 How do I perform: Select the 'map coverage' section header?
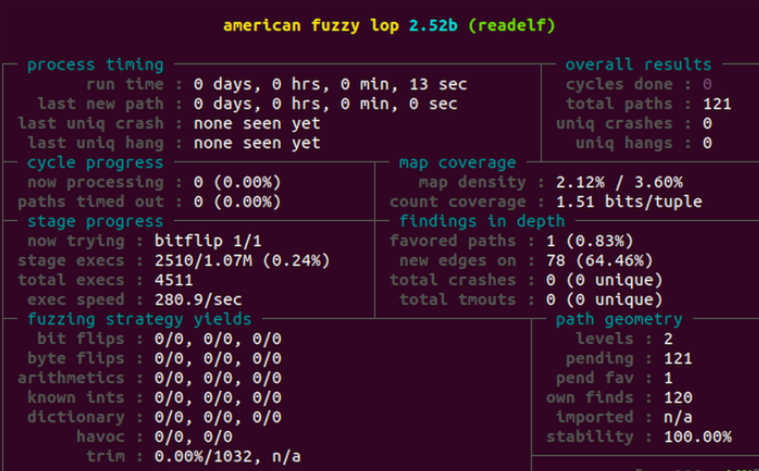[x=457, y=163]
